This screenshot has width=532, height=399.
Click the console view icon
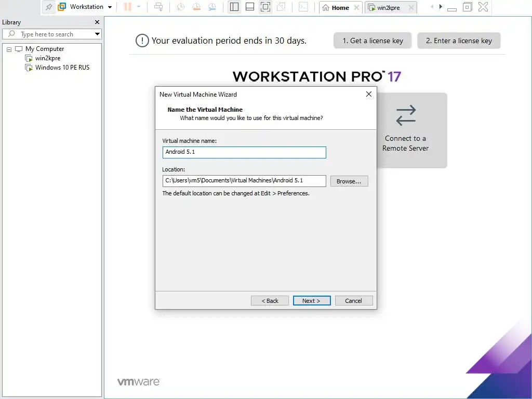[x=303, y=7]
